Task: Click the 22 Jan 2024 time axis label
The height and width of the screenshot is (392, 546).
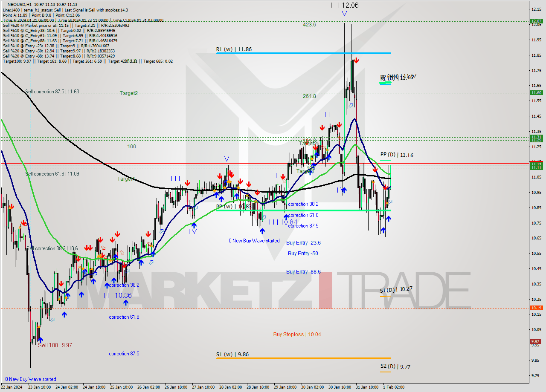Action: [x=12, y=387]
